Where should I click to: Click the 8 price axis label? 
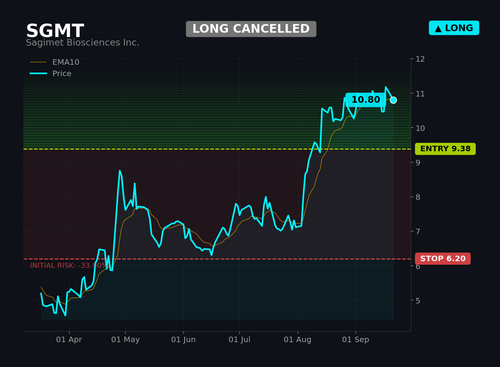click(x=418, y=197)
